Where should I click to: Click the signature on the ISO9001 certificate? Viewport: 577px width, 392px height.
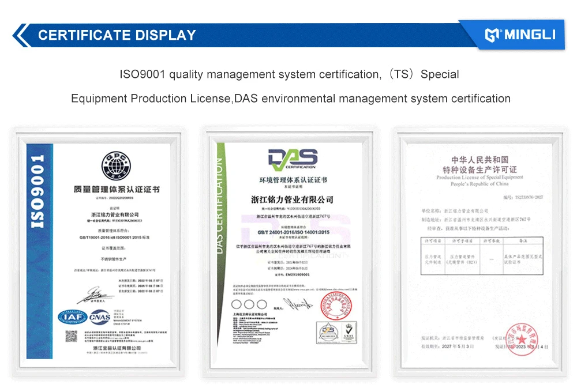[x=94, y=295]
